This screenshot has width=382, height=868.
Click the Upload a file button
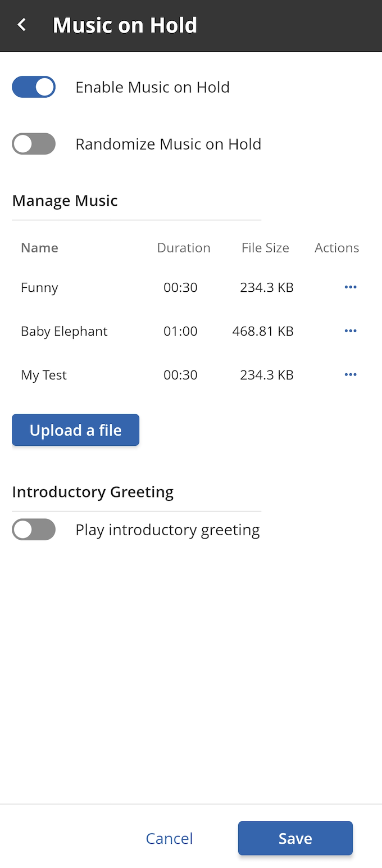75,430
